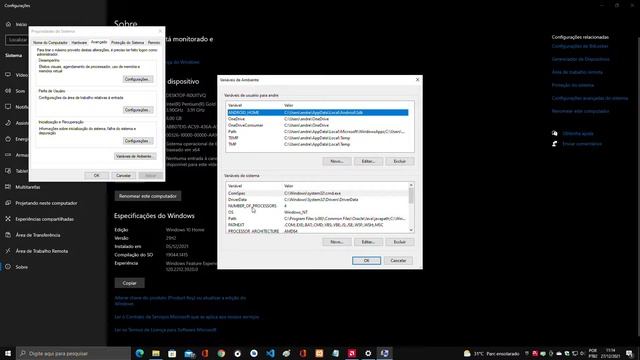Click Renomear este computador button
The height and width of the screenshot is (360, 640).
click(148, 196)
